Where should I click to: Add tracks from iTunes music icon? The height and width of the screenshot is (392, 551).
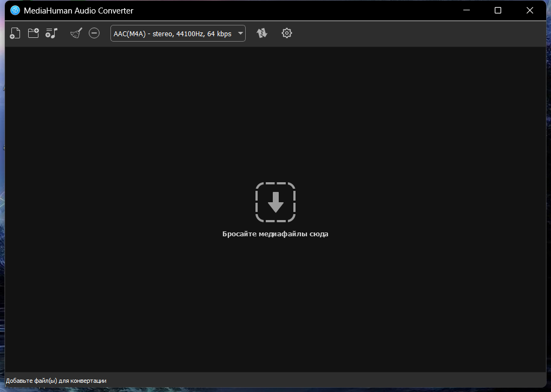tap(51, 34)
